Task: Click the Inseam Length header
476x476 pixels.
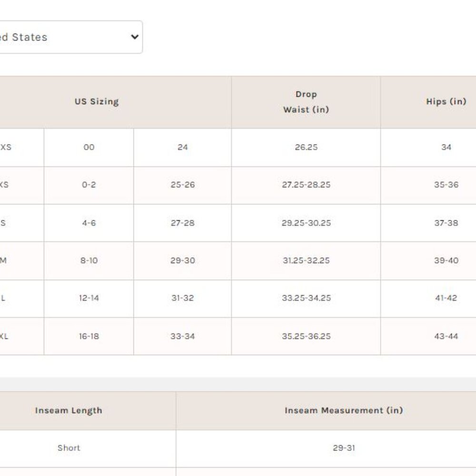Action: click(x=69, y=410)
